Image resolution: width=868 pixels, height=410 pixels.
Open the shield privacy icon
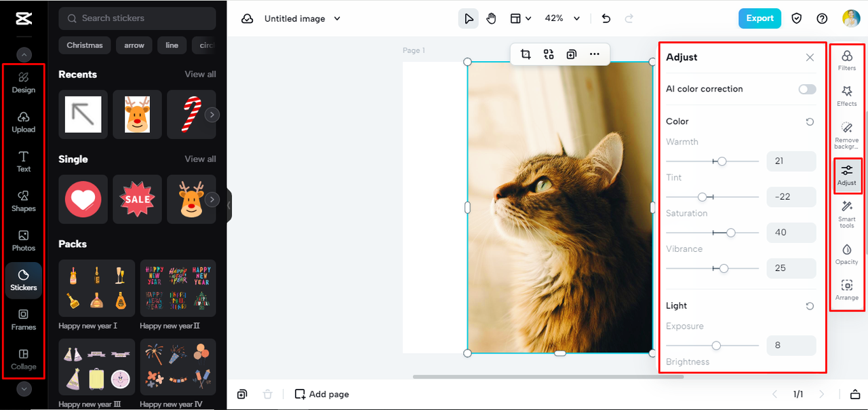(x=797, y=18)
